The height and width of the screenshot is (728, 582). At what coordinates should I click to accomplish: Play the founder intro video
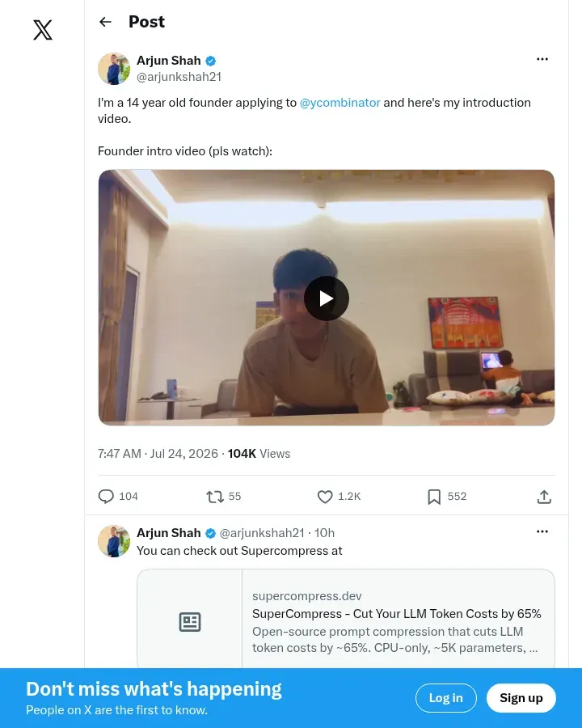click(327, 298)
